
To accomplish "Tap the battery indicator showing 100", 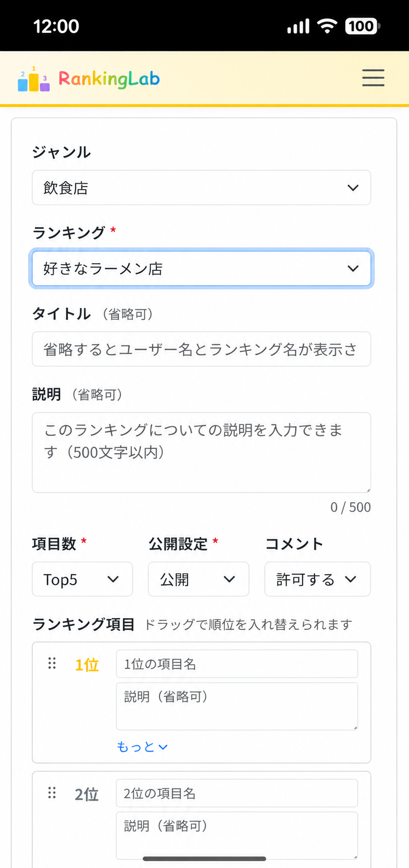I will pyautogui.click(x=362, y=26).
